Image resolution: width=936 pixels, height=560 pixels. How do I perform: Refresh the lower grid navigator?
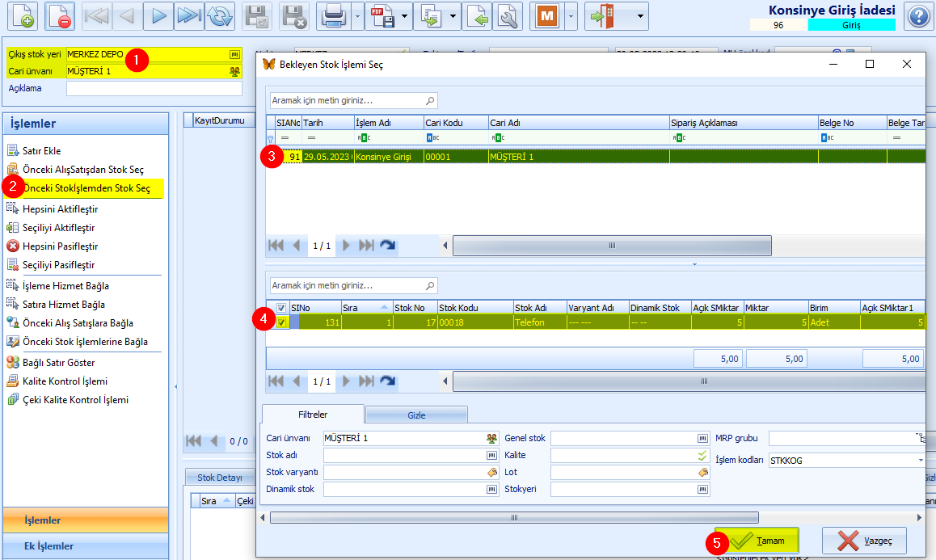tap(387, 381)
